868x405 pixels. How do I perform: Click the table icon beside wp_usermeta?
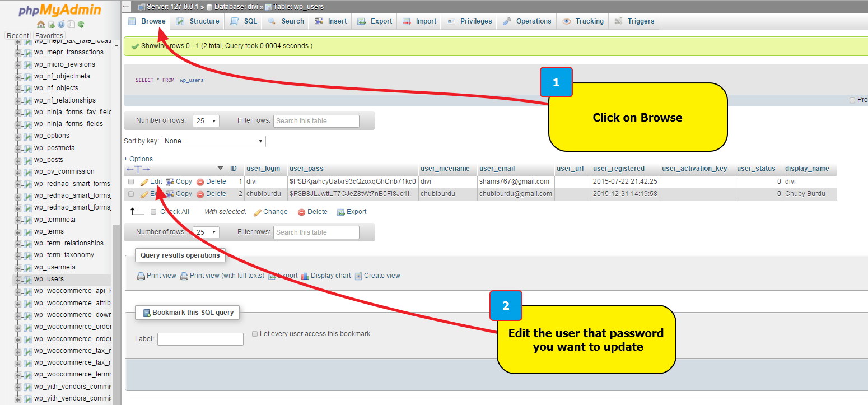(x=27, y=268)
